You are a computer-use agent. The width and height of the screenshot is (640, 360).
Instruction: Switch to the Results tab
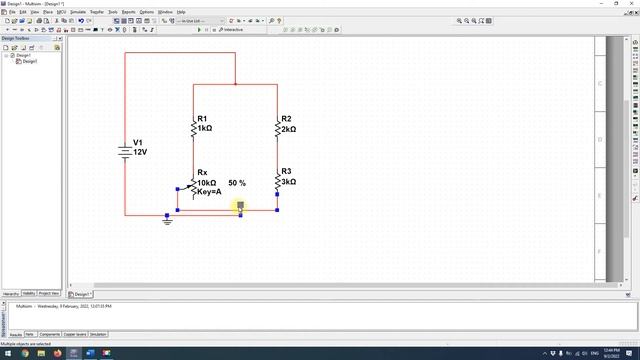tap(16, 335)
